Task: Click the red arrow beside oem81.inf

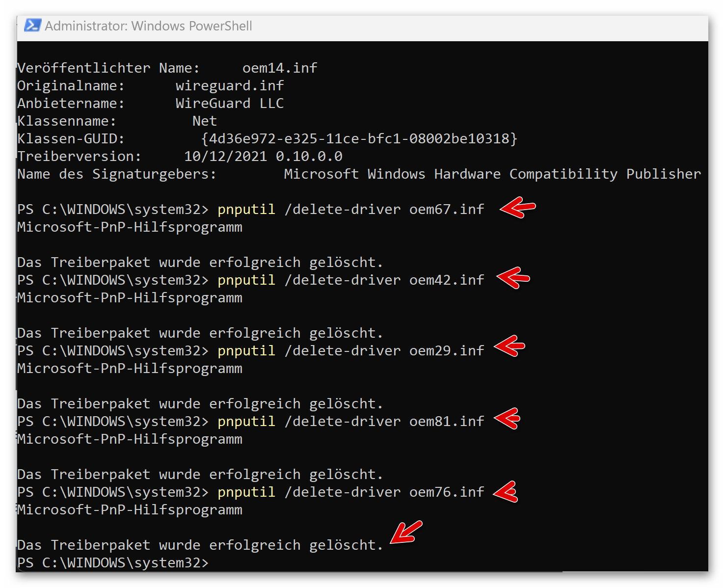Action: click(507, 419)
